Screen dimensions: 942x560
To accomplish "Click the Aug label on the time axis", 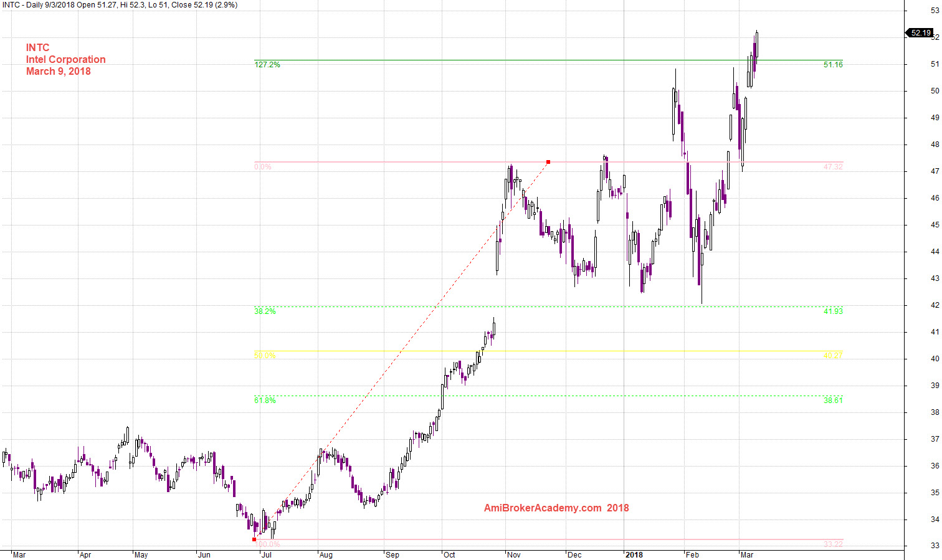I will click(x=325, y=555).
